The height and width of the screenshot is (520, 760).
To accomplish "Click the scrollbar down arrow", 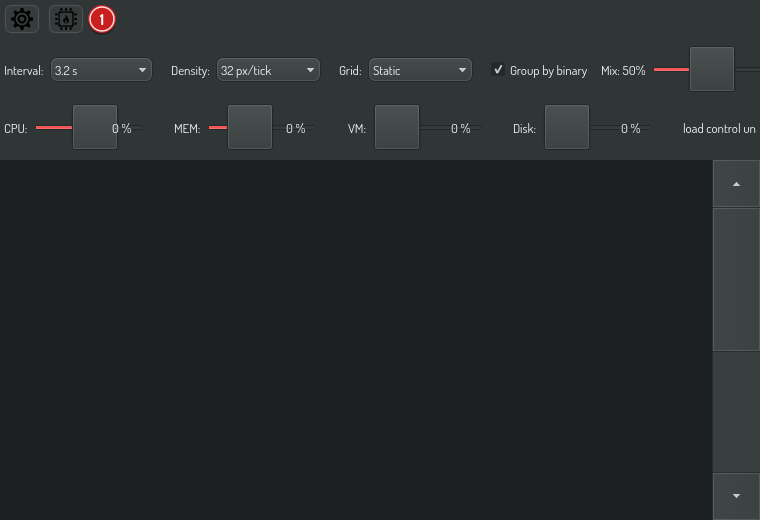I will tap(736, 496).
